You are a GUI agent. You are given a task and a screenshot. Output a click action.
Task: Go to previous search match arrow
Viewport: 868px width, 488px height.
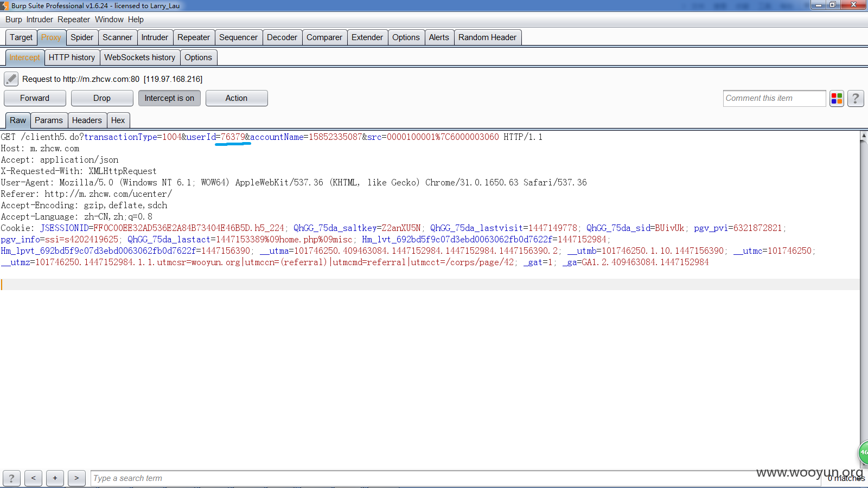click(33, 478)
